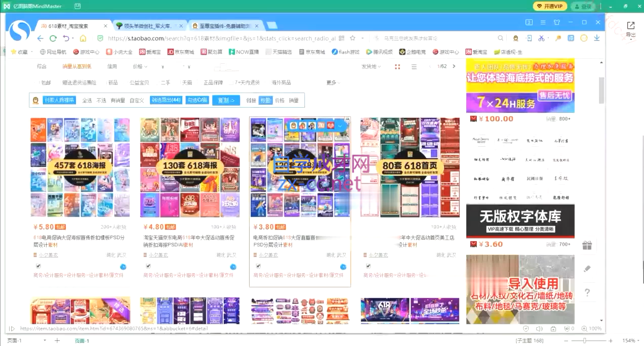Add a new page with the plus icon

click(57, 340)
